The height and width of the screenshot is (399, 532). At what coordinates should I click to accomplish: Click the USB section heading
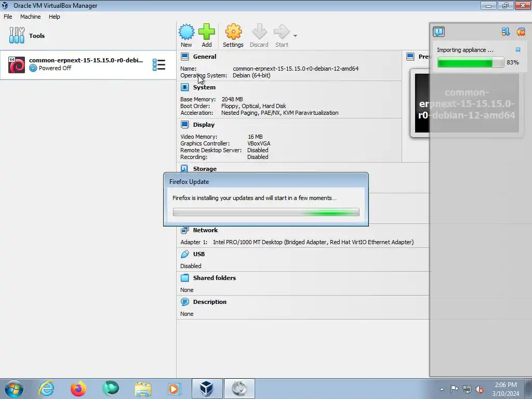pos(199,254)
